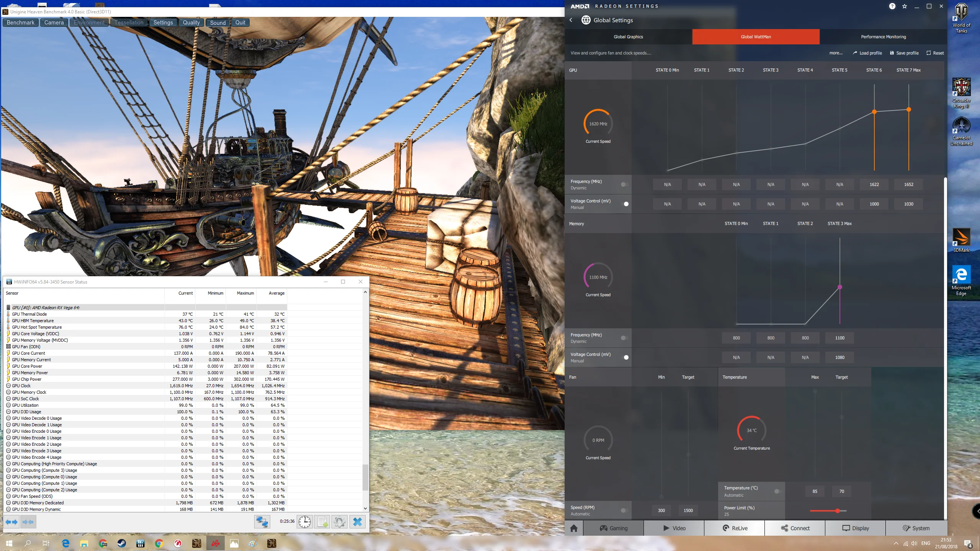Expand the more... options in WattMan
The image size is (980, 551).
coord(836,53)
